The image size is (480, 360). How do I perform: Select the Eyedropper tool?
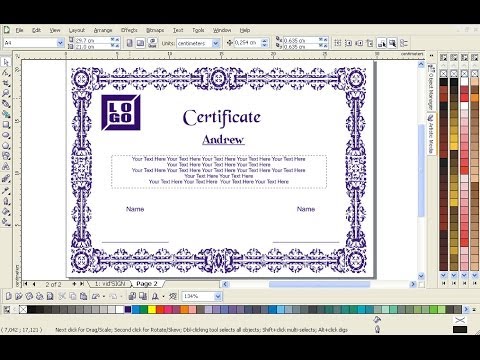tap(6, 191)
